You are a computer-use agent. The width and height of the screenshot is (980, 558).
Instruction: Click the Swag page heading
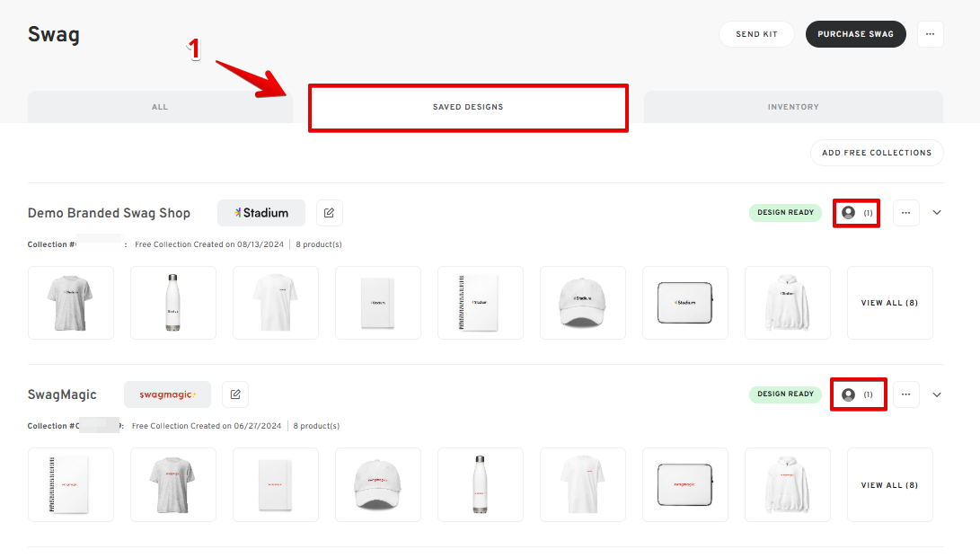pos(54,34)
